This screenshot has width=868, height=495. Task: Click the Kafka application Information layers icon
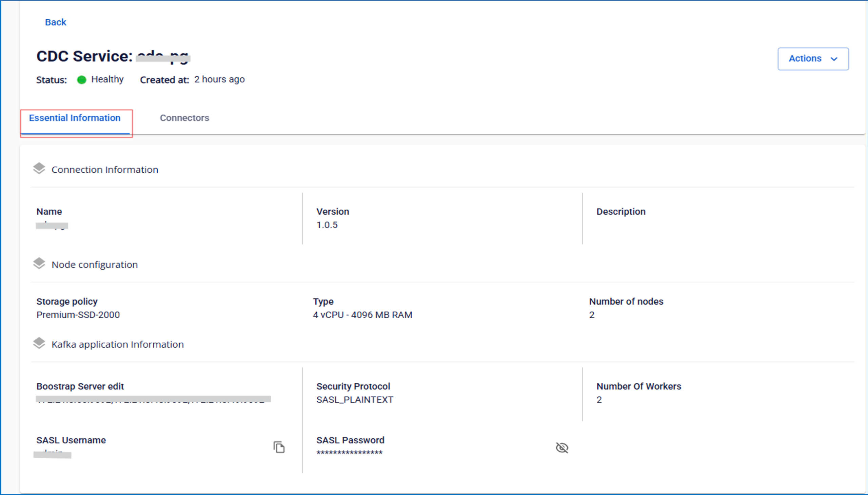pos(39,343)
